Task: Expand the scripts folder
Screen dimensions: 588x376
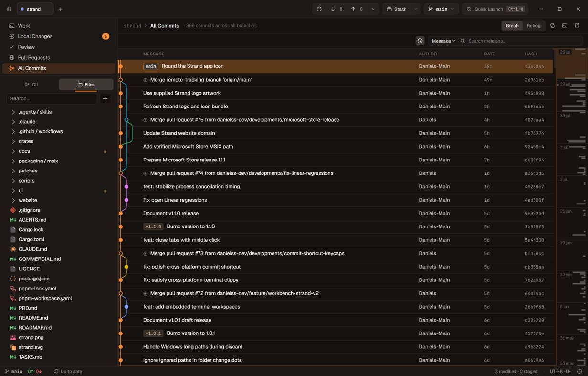Action: tap(26, 181)
